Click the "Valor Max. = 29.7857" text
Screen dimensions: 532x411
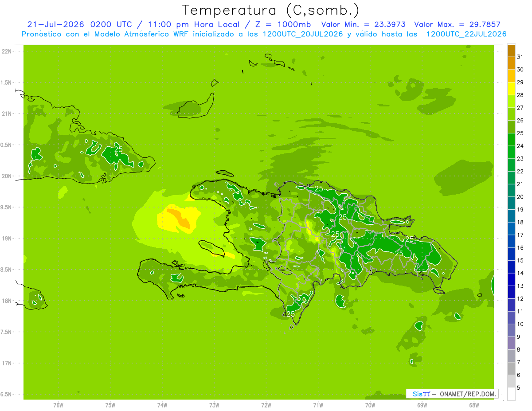tap(457, 24)
